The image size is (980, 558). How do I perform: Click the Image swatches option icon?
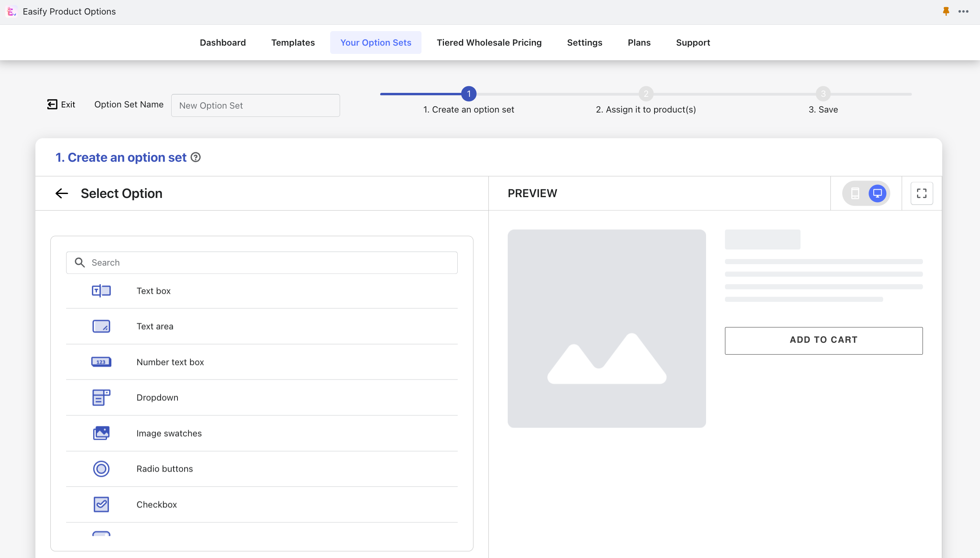(x=101, y=433)
